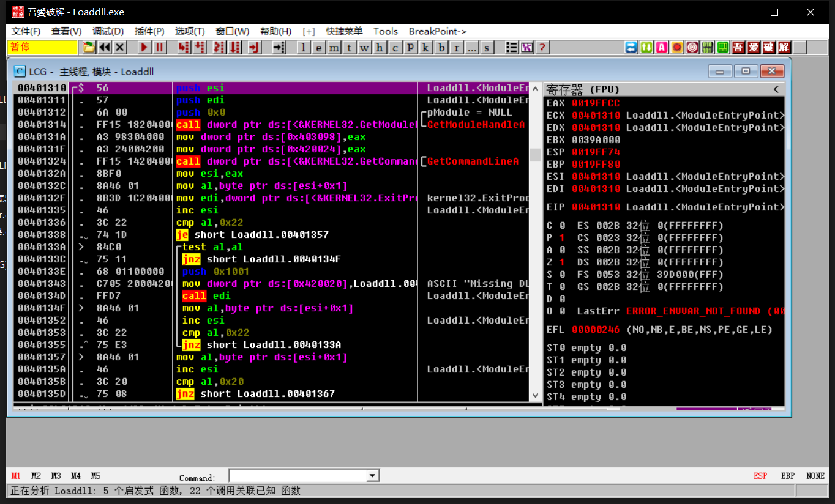Select EBP stack addressing mode

coord(788,476)
